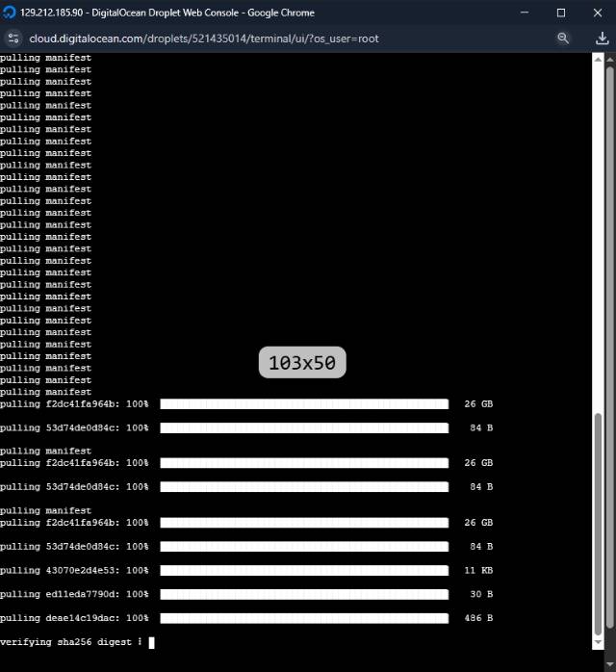This screenshot has height=672, width=616.
Task: Click the 103x50 terminal size overlay
Action: coord(302,363)
